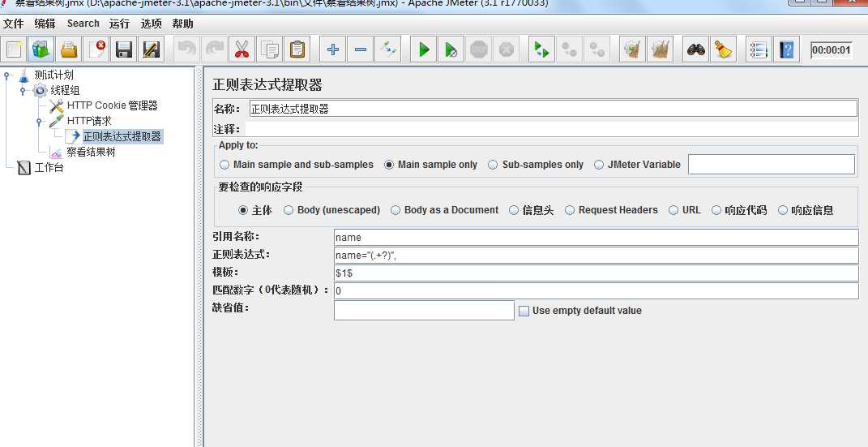Select 主体 response field radio
The image size is (868, 447).
pyautogui.click(x=243, y=210)
